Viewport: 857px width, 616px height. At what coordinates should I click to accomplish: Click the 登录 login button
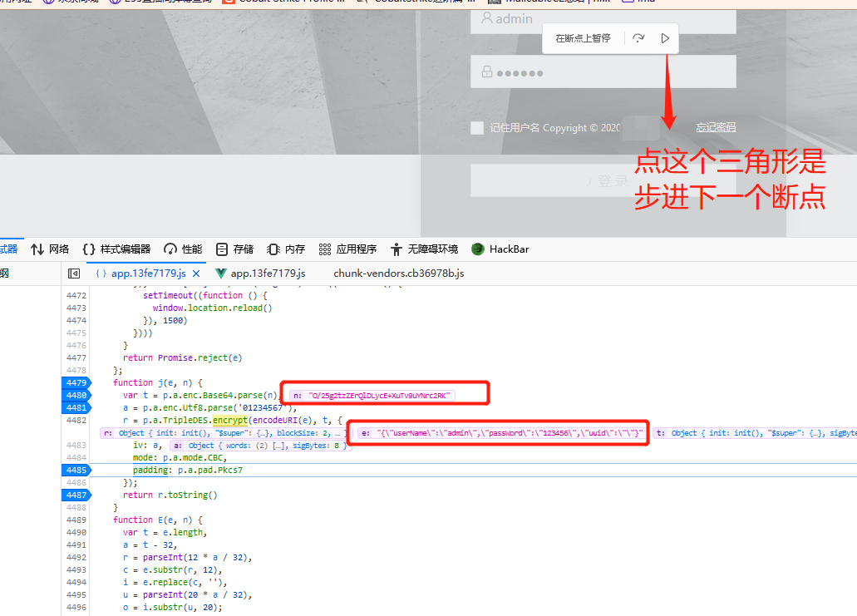click(604, 180)
